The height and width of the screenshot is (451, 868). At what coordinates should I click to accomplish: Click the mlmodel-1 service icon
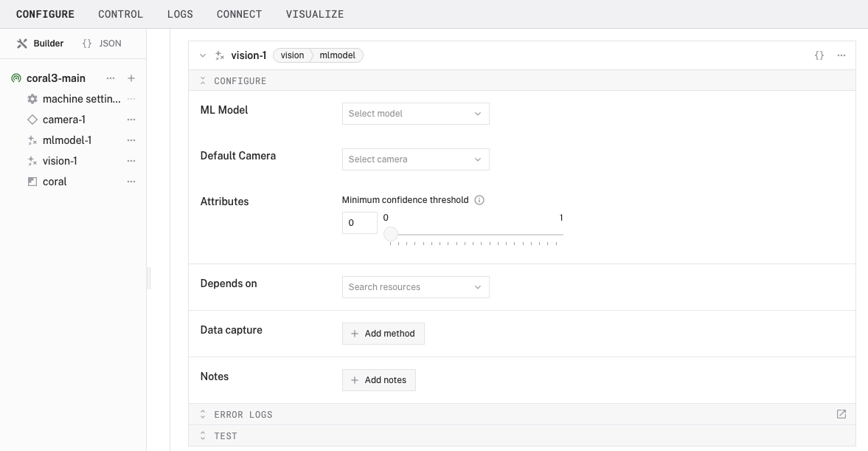(x=32, y=140)
